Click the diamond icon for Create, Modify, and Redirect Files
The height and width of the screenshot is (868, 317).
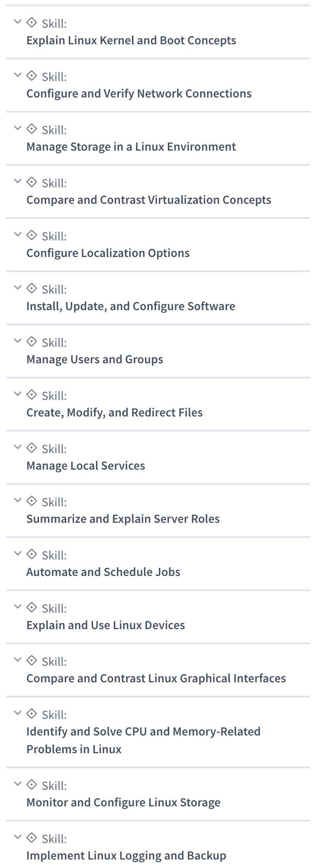[32, 395]
